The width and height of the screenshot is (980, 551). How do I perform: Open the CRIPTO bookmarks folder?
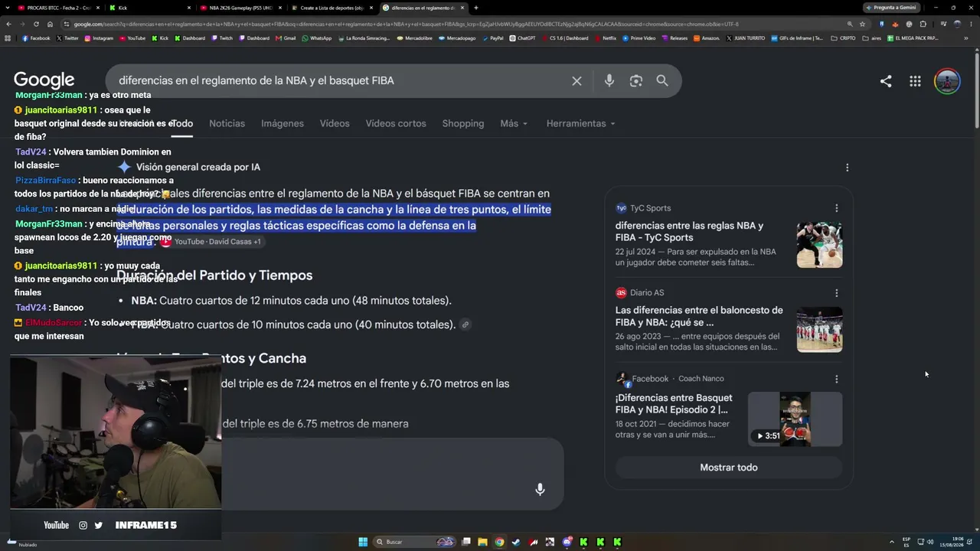[x=844, y=37]
